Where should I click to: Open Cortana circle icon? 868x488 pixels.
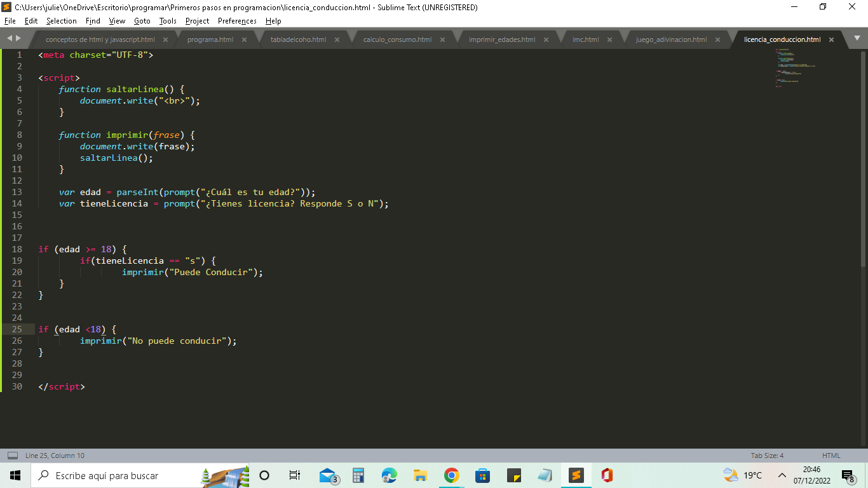coord(264,475)
